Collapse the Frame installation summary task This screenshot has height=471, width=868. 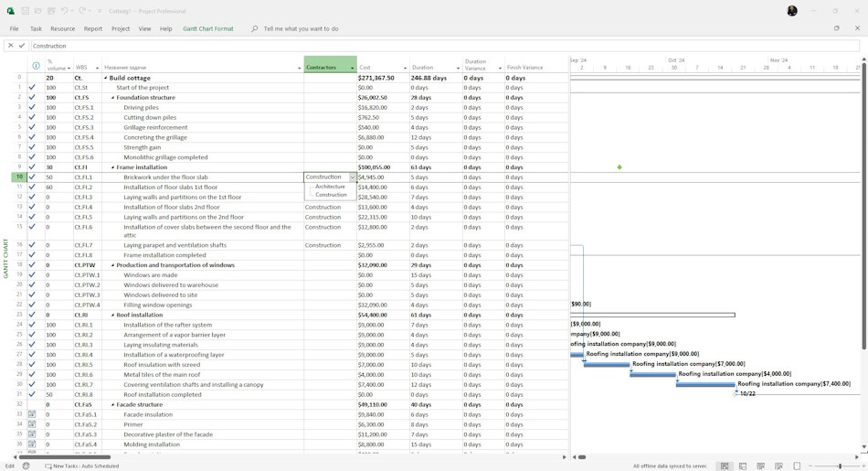tap(112, 167)
